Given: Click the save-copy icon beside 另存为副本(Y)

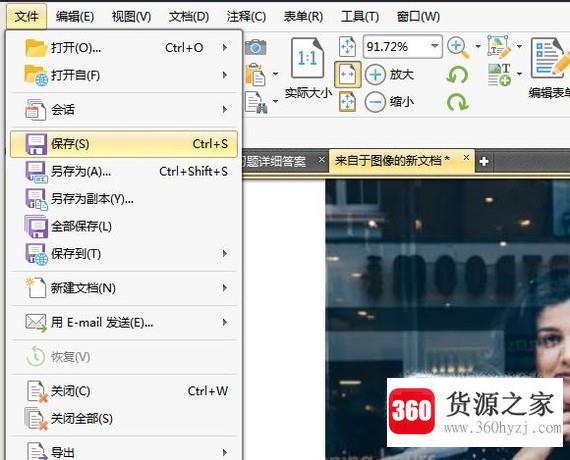Looking at the screenshot, I should pos(36,199).
